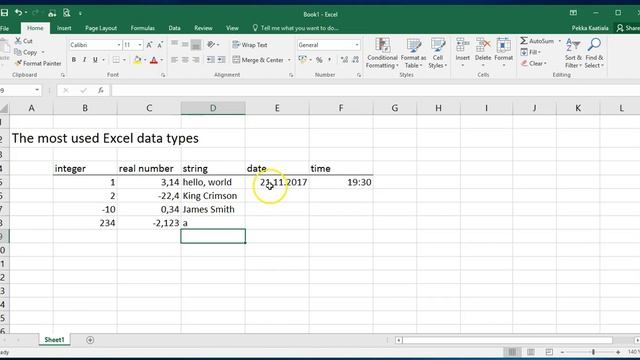Click the Percent Style icon
Viewport: 640px width, 360px height.
click(319, 60)
